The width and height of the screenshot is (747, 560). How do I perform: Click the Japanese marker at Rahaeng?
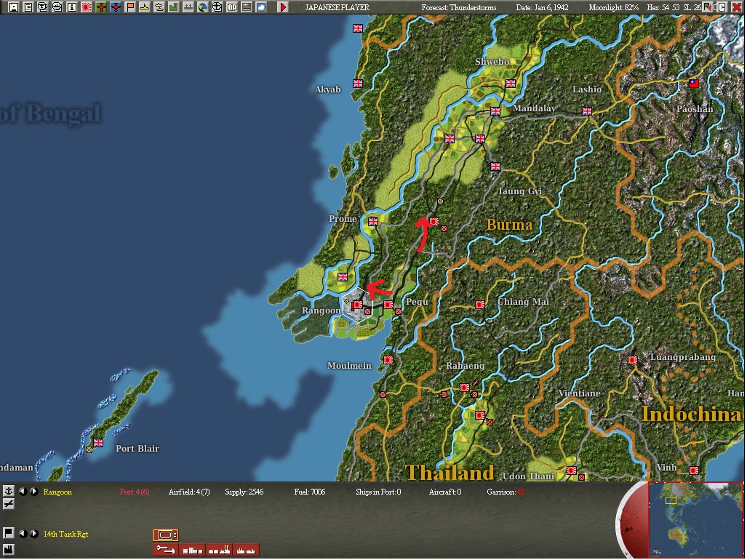coord(465,388)
